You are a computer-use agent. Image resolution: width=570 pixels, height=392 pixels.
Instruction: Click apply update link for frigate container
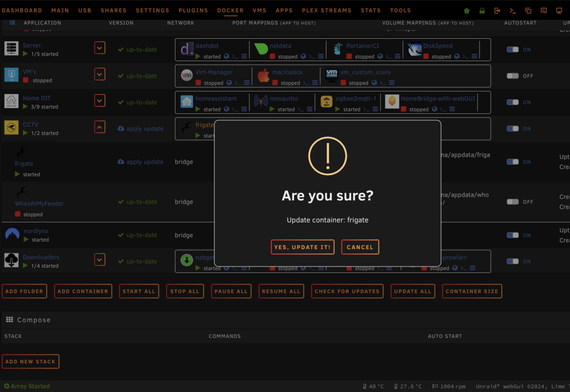[x=140, y=162]
